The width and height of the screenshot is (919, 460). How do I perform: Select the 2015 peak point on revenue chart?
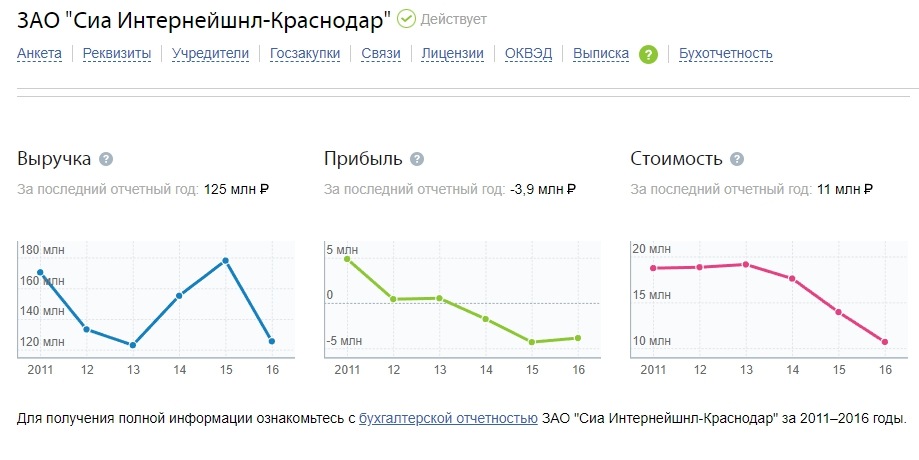[x=226, y=261]
